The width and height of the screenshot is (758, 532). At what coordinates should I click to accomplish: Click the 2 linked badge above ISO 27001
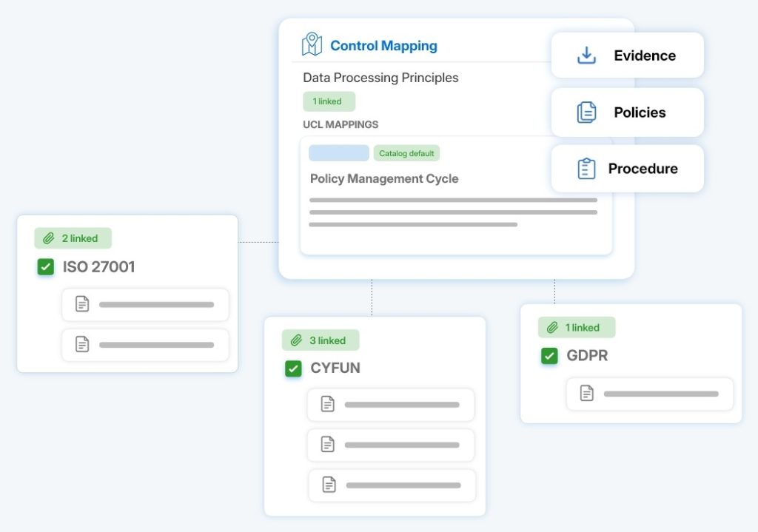[73, 238]
